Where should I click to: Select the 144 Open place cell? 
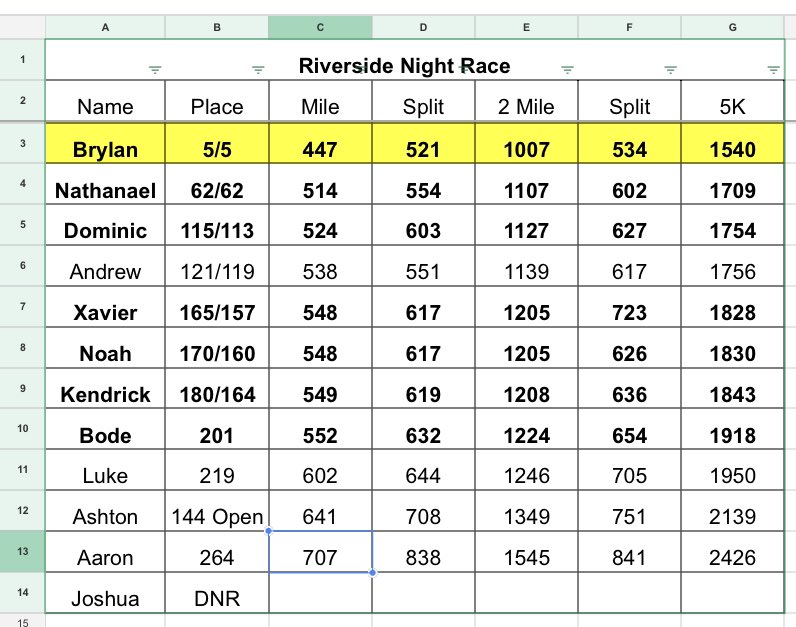(217, 511)
